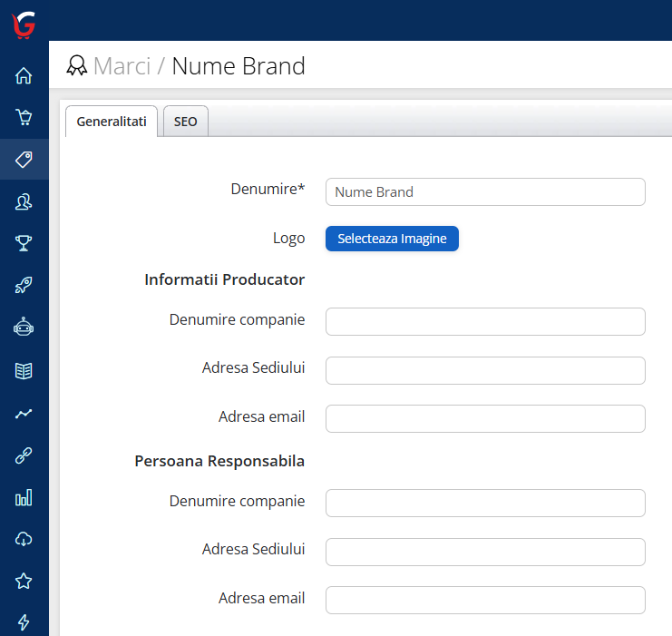Select the Generalitati tab
Viewport: 672px width, 636px height.
tap(112, 122)
